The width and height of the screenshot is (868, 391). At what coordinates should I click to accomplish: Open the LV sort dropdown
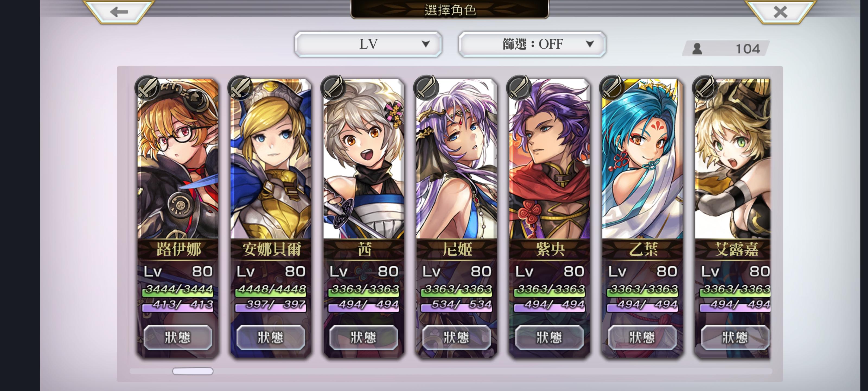(368, 44)
